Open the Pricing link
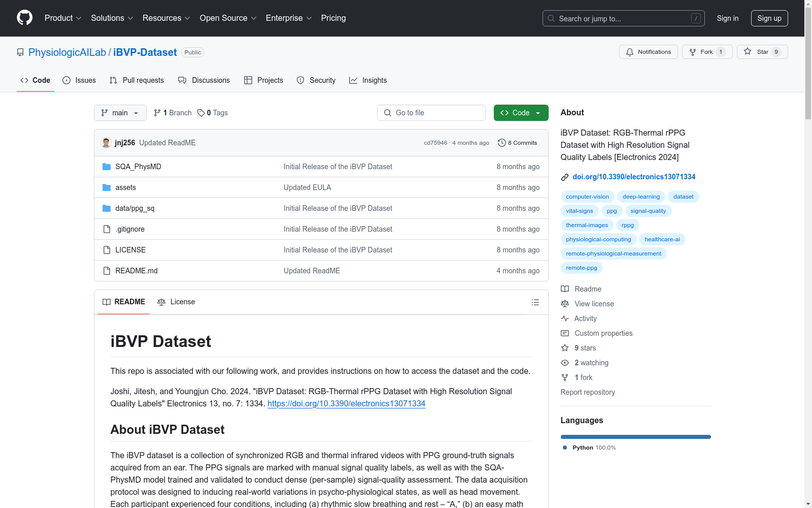812x508 pixels. pos(333,18)
